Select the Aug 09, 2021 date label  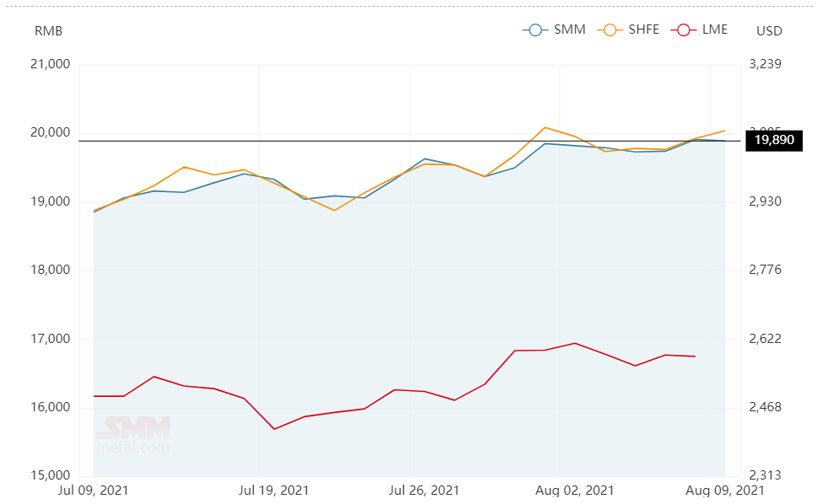[725, 491]
